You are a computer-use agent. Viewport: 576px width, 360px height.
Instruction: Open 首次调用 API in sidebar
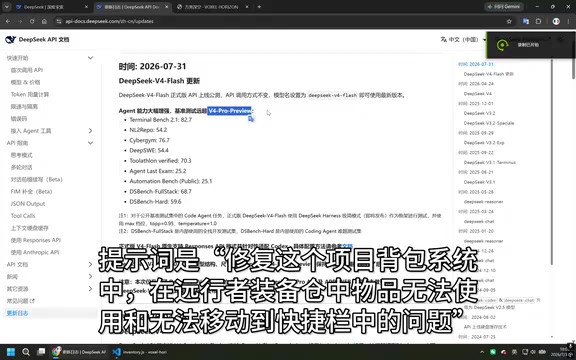point(27,70)
